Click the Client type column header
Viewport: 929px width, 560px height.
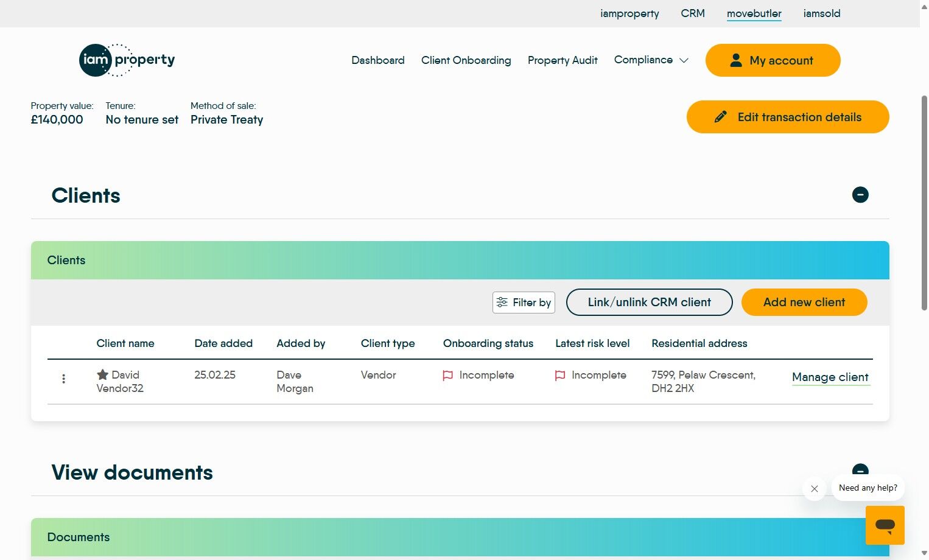coord(388,343)
